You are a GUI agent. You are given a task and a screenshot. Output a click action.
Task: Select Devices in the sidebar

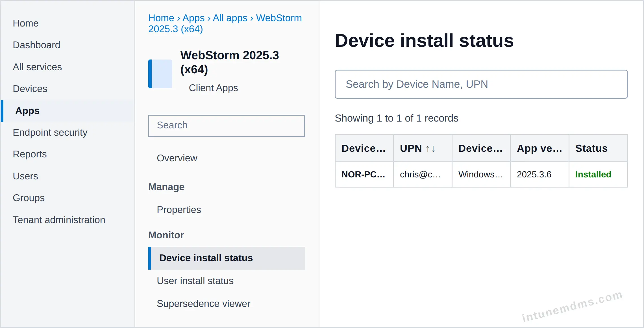(x=30, y=89)
